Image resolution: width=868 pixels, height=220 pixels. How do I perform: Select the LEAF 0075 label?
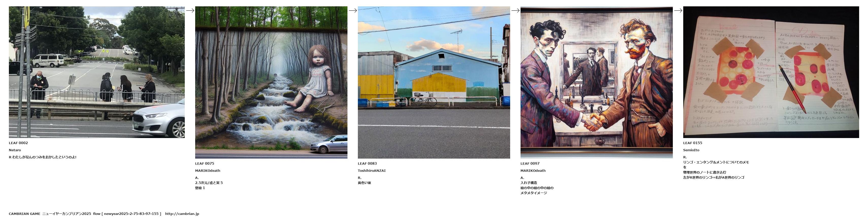(x=205, y=163)
